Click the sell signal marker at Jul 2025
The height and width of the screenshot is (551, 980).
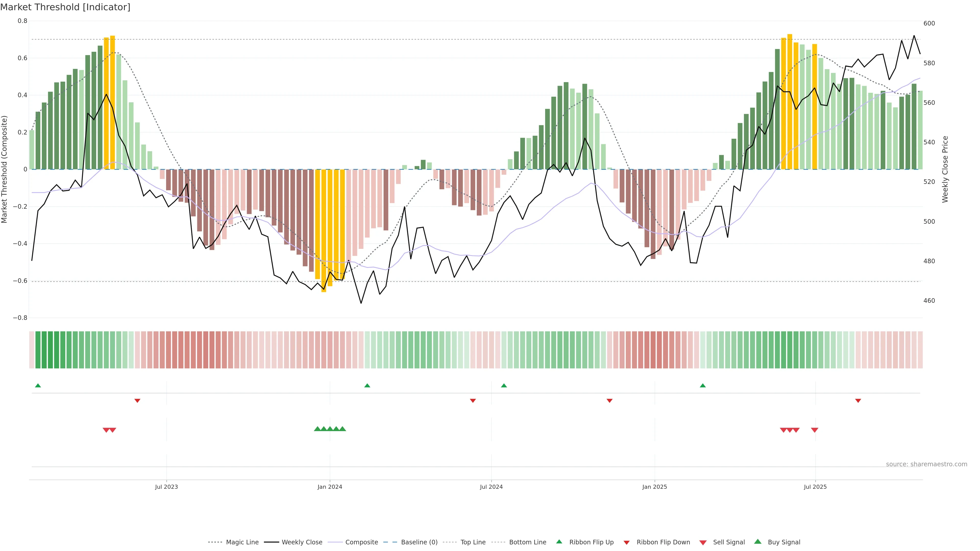click(815, 430)
